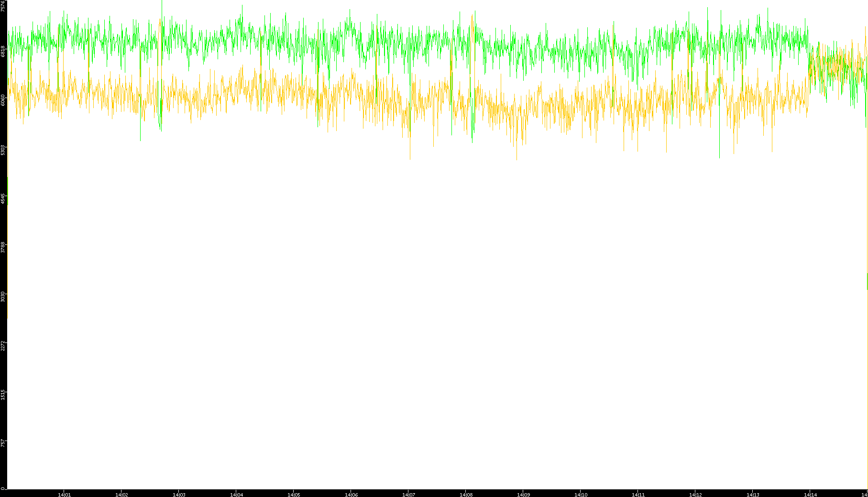Pick the 5303 value on the vertical axis
The height and width of the screenshot is (497, 868).
click(x=3, y=150)
